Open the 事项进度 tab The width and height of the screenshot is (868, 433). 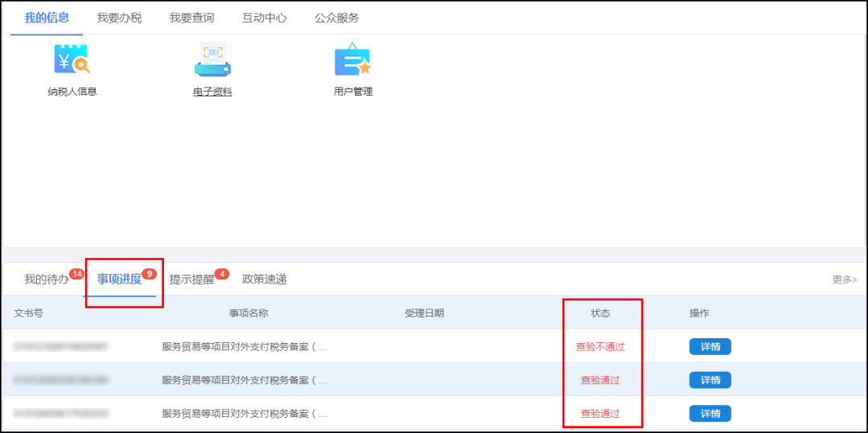click(x=119, y=280)
